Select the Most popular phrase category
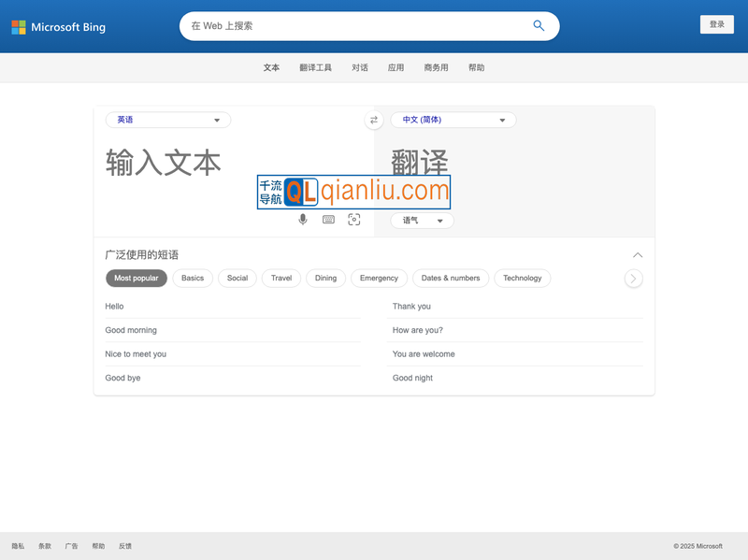The width and height of the screenshot is (748, 560). (137, 278)
